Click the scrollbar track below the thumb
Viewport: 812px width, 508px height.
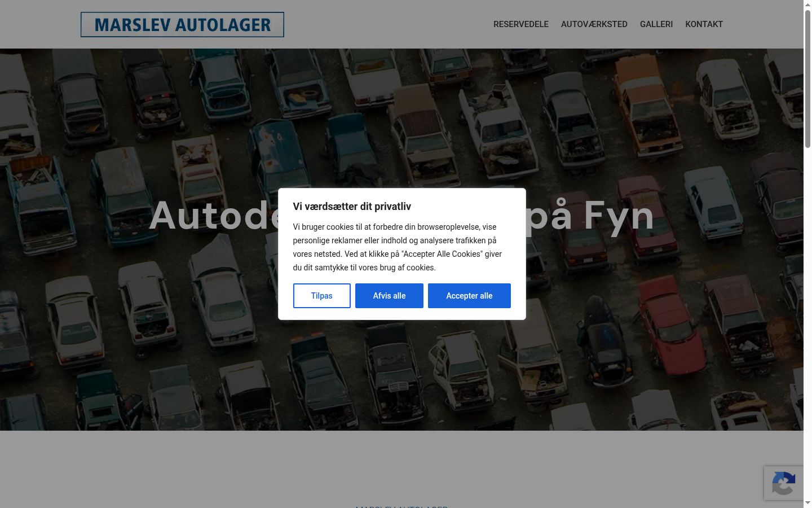coord(807,322)
